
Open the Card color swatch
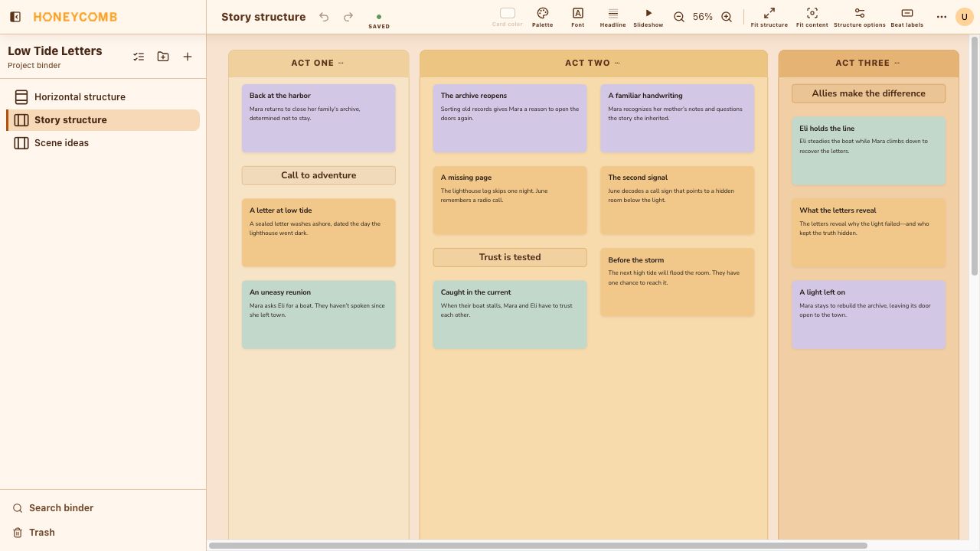[507, 17]
